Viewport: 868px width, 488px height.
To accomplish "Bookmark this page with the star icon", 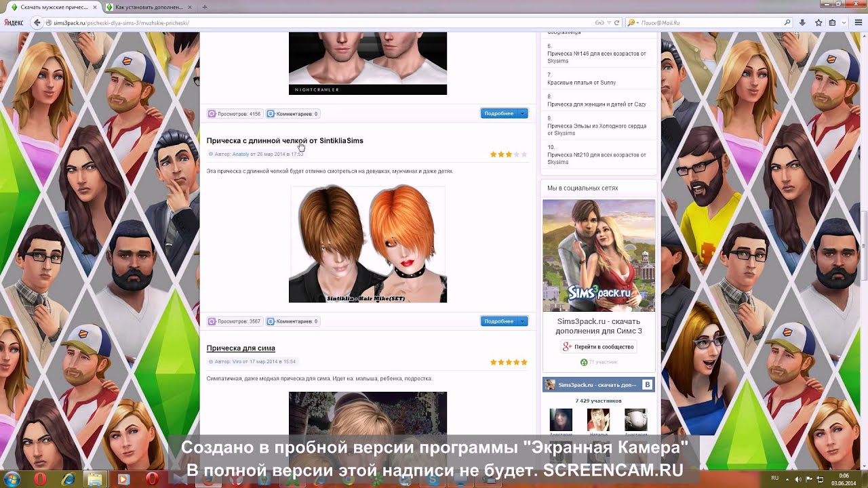I will 818,22.
